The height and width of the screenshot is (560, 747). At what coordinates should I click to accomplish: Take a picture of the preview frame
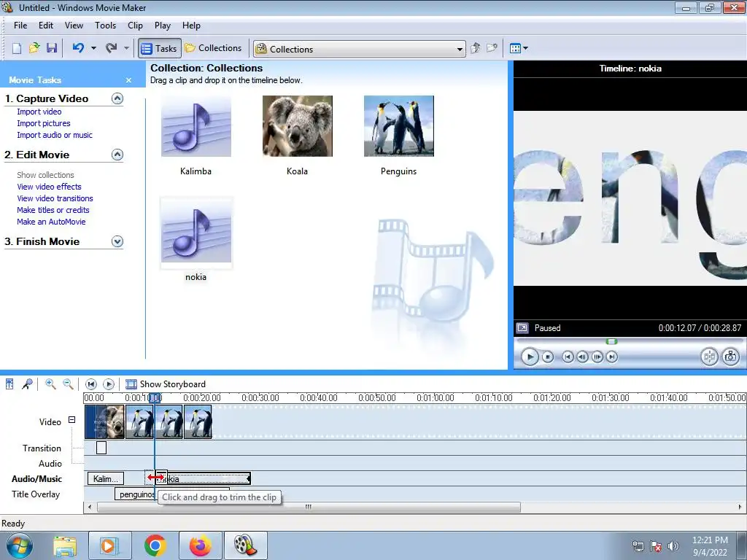[x=730, y=357]
